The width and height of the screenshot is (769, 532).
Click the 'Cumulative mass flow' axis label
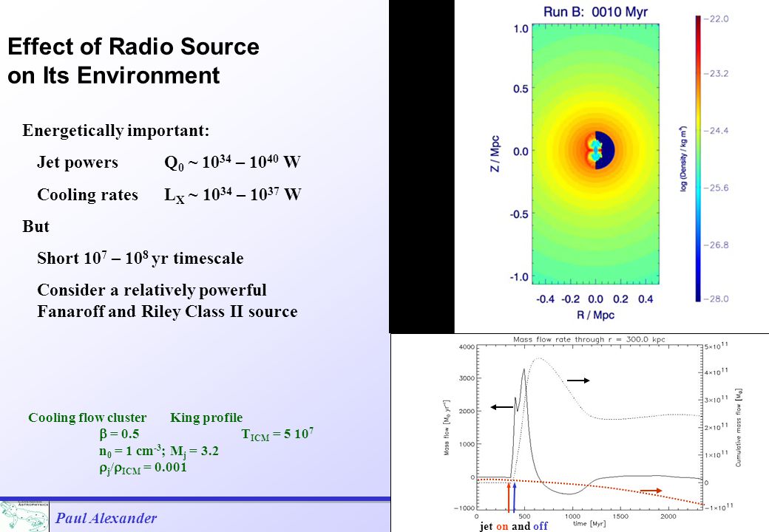[738, 428]
